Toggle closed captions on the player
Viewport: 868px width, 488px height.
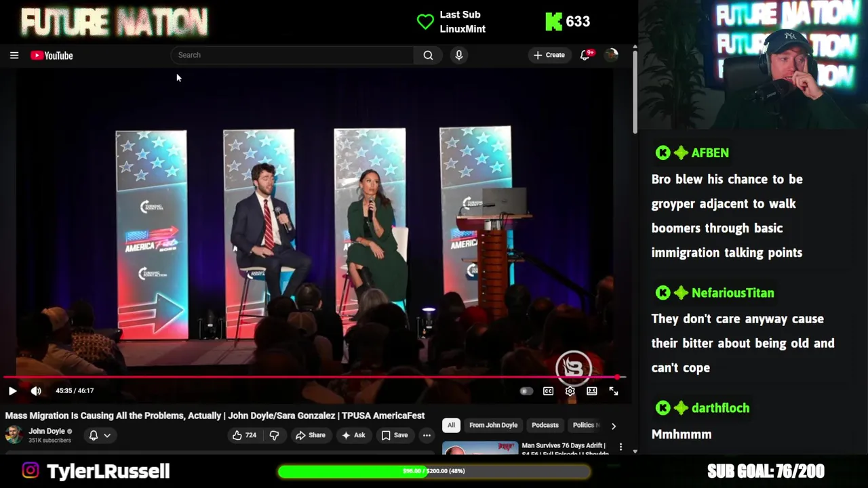[x=548, y=391]
